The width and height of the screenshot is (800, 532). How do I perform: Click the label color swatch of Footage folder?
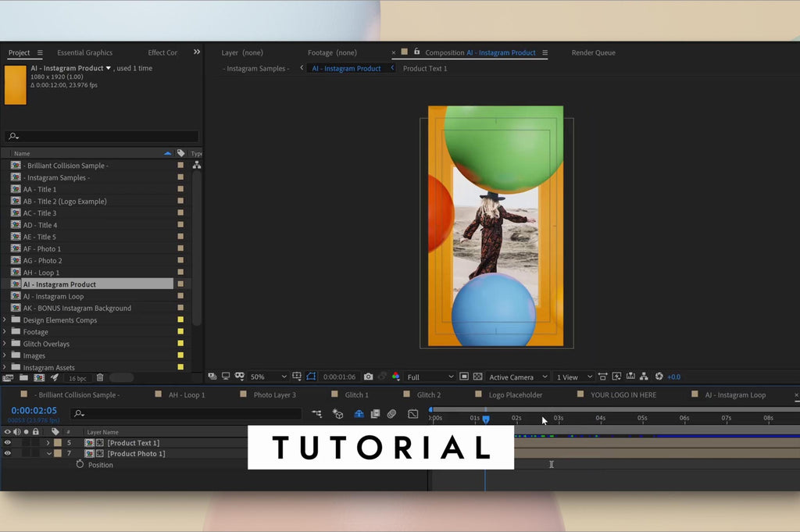click(180, 332)
